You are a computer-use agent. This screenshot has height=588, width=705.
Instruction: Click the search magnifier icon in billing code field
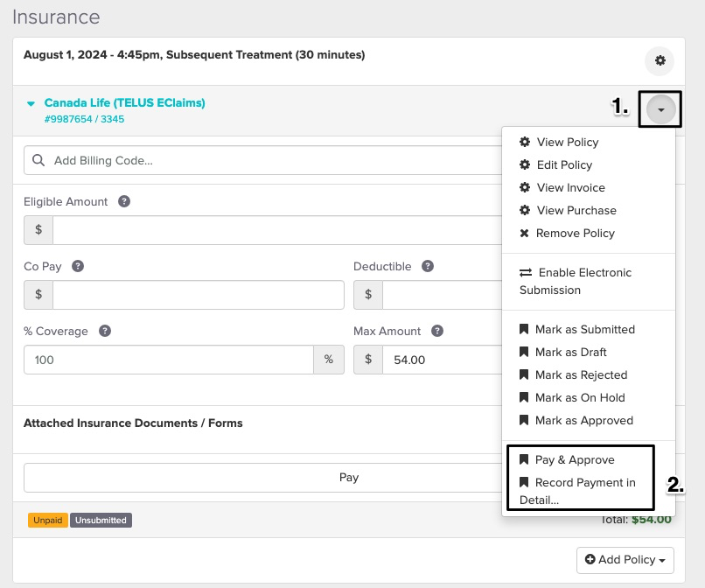(38, 160)
